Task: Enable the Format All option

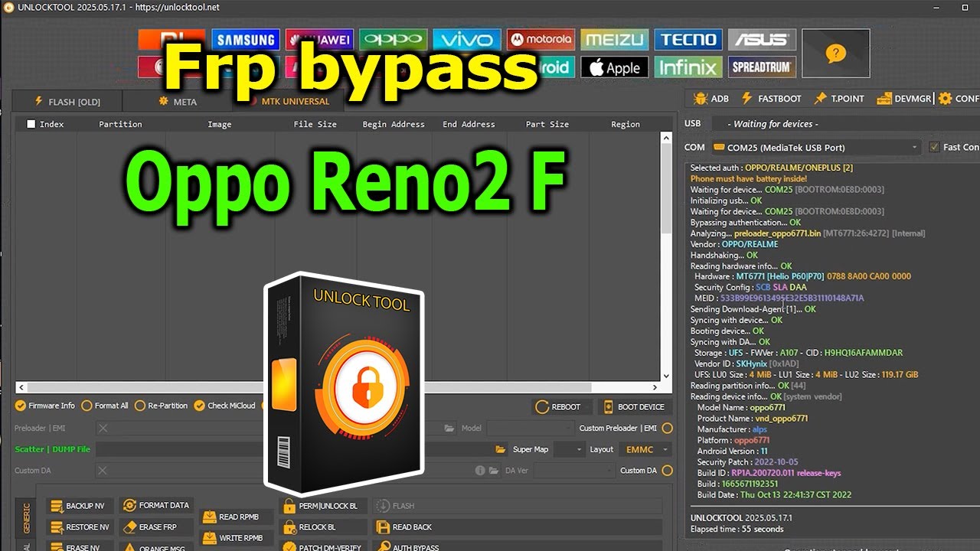Action: 105,406
